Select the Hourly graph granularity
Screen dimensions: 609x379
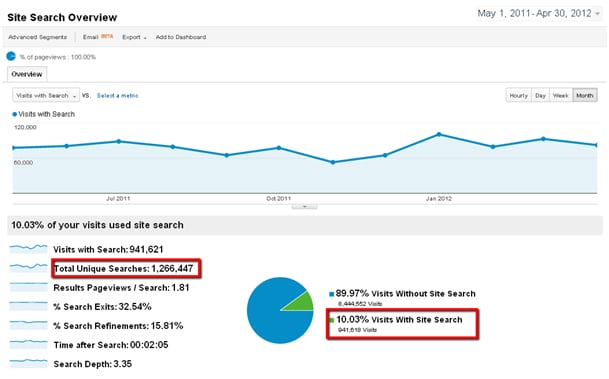pos(519,95)
